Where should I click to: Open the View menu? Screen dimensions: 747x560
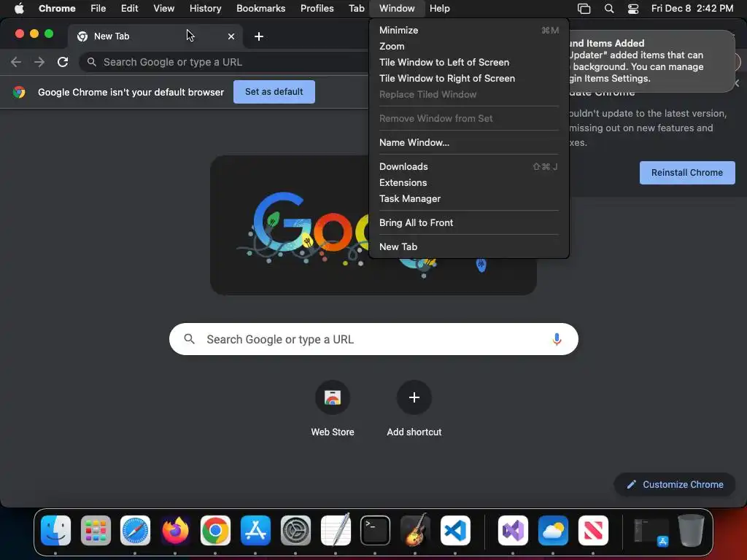click(164, 9)
